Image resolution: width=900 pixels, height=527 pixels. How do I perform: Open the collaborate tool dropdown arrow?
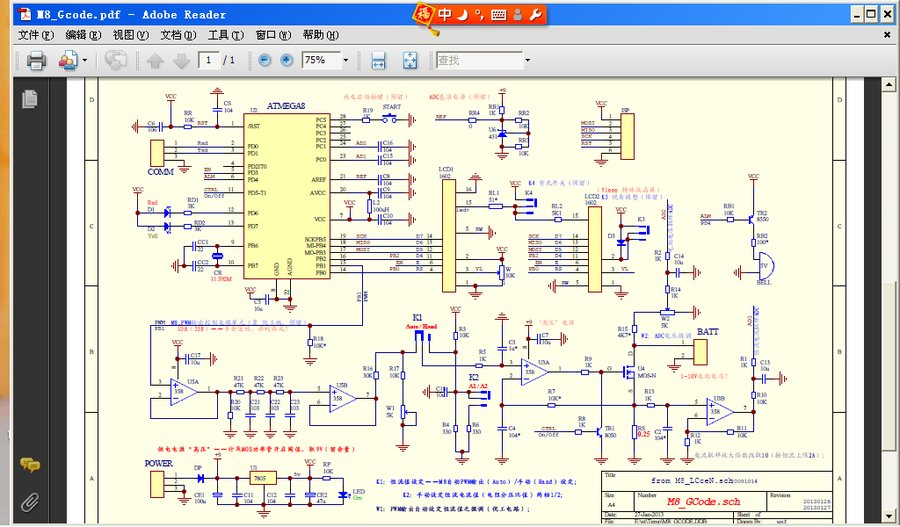(84, 61)
